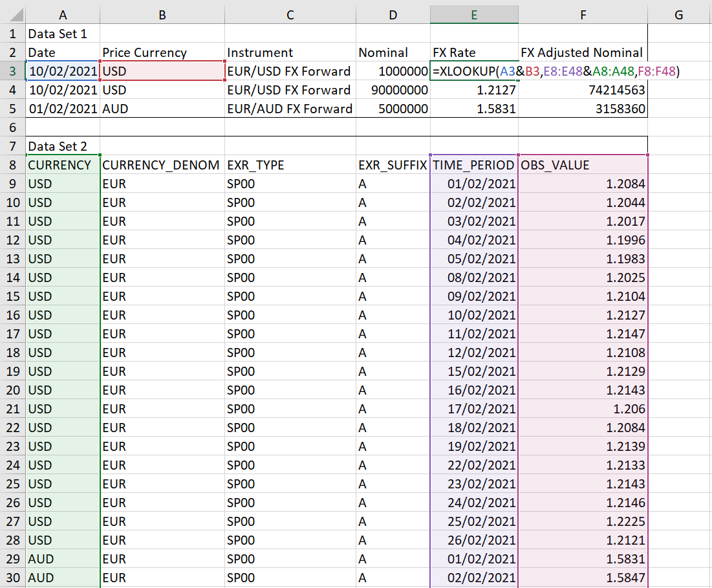Select column B header
Image resolution: width=712 pixels, height=588 pixels.
point(162,14)
